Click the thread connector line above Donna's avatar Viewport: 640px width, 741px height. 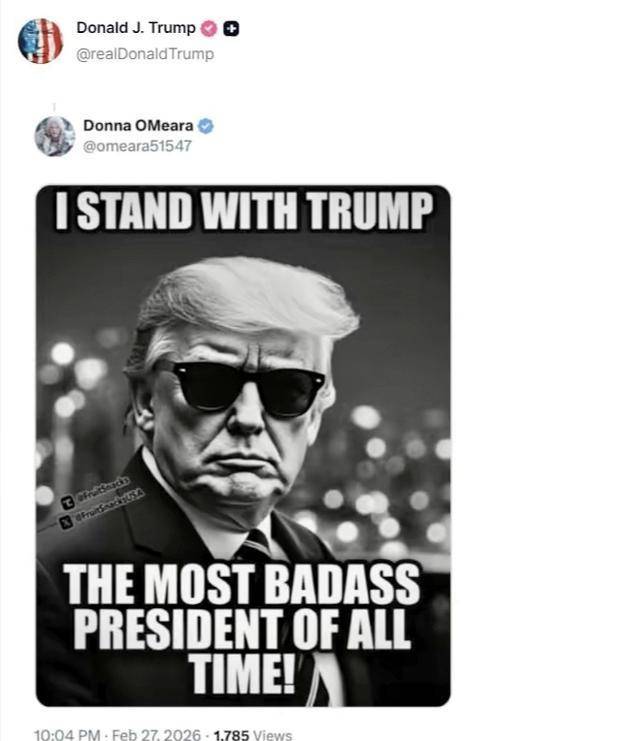(x=54, y=104)
